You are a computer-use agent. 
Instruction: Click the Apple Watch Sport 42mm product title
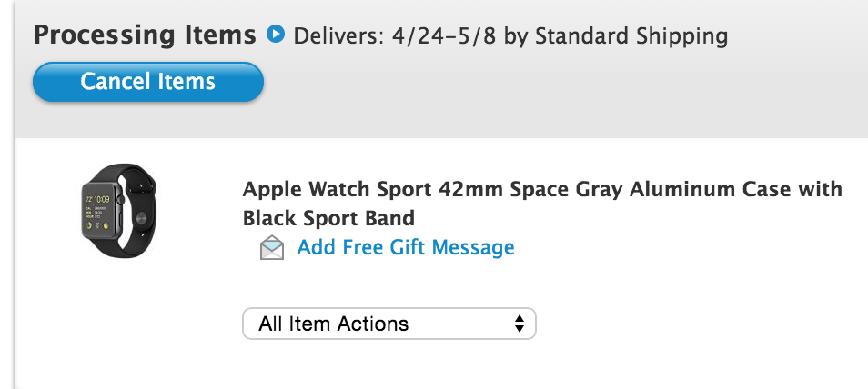[542, 204]
